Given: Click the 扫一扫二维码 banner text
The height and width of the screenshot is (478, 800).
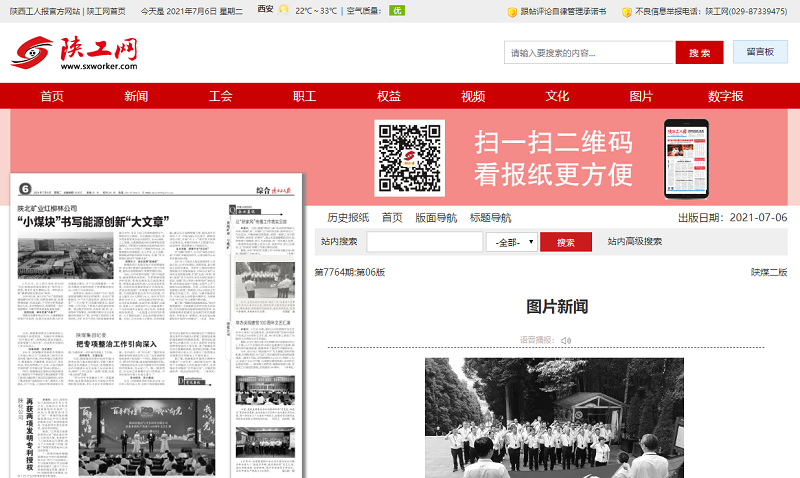Looking at the screenshot, I should coord(554,142).
